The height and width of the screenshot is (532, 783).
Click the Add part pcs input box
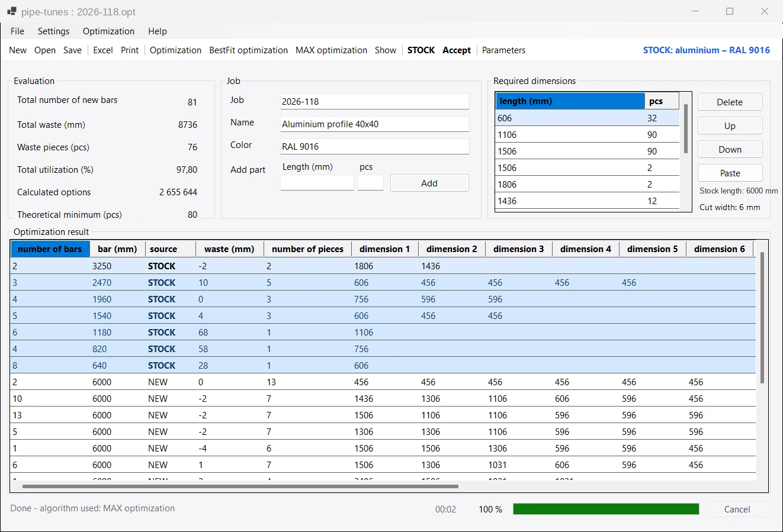point(371,183)
